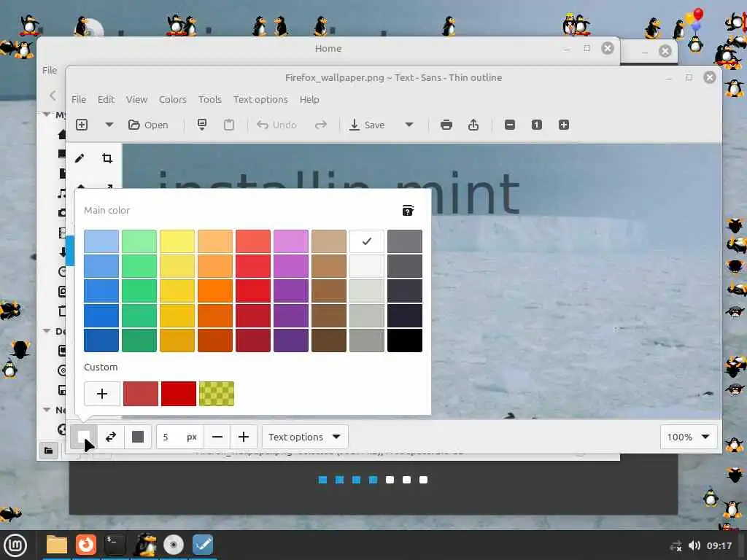Add a custom color with plus button
Viewport: 747px width, 560px height.
point(102,394)
